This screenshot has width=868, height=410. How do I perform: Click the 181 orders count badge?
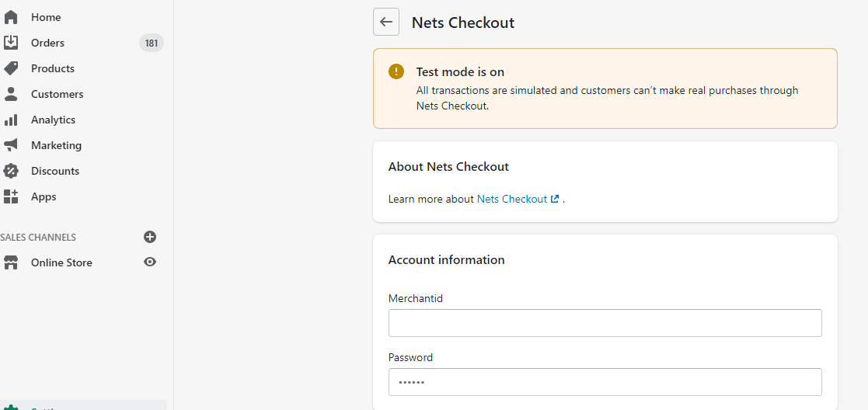(151, 43)
